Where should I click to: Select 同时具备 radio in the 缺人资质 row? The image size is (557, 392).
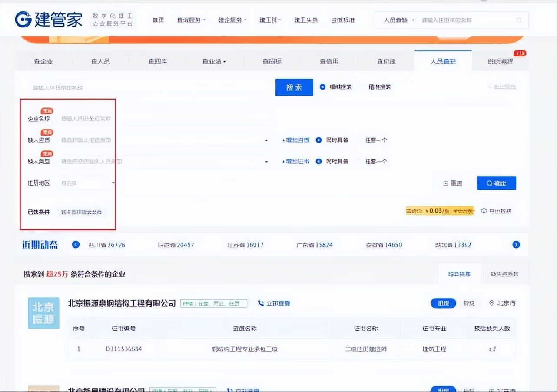pyautogui.click(x=318, y=140)
